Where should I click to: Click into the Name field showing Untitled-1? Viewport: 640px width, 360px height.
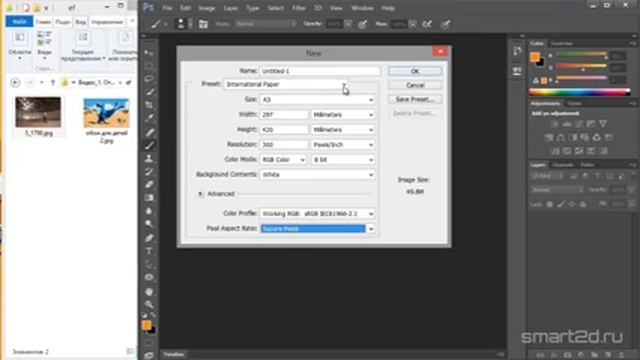point(320,71)
